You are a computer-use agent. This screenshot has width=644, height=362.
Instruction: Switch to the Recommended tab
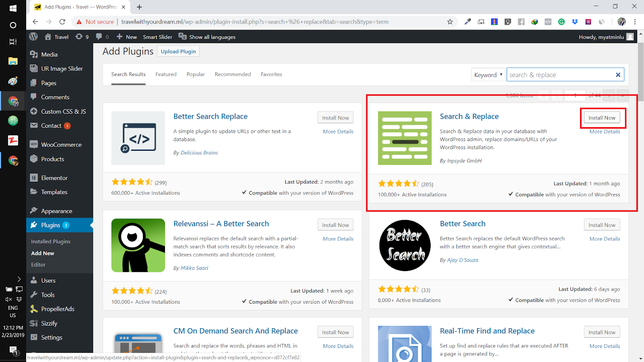coord(233,74)
